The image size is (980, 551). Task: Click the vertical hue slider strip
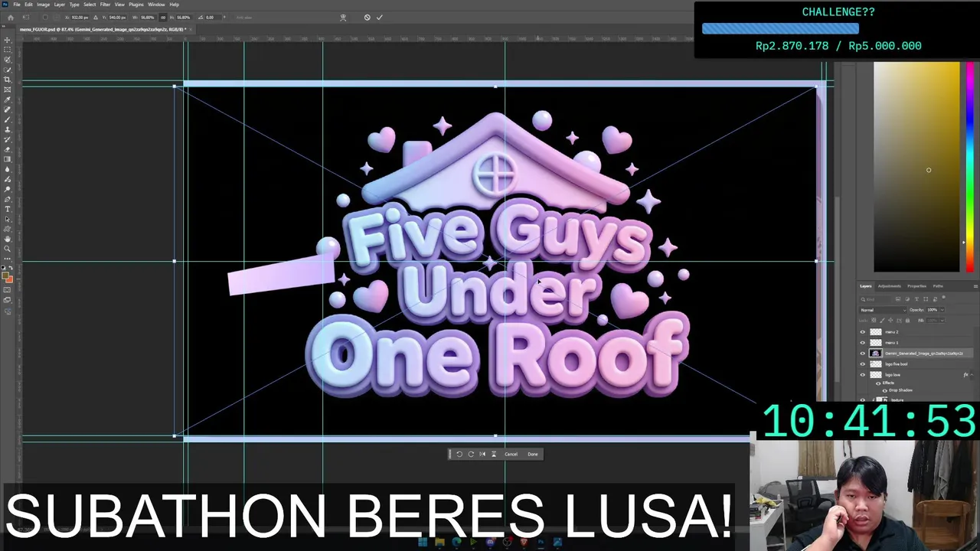pos(969,166)
